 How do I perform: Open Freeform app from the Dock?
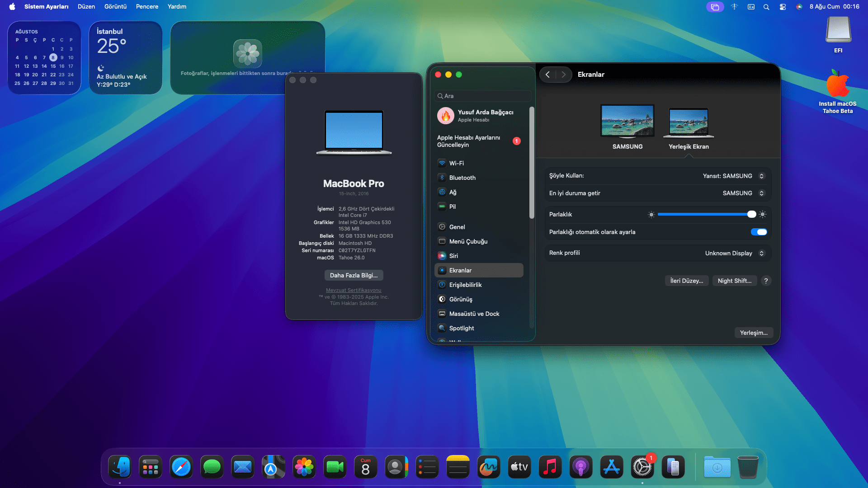click(x=489, y=467)
